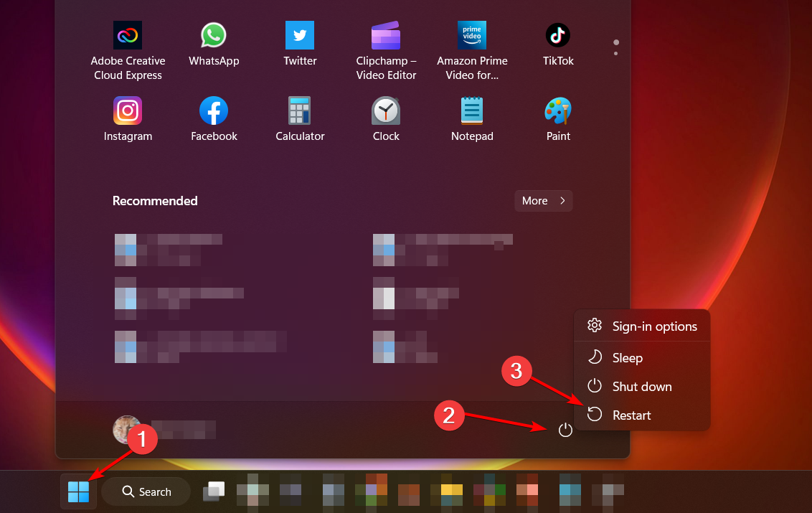Image resolution: width=812 pixels, height=513 pixels.
Task: Launch WhatsApp from pinned apps
Action: point(214,44)
